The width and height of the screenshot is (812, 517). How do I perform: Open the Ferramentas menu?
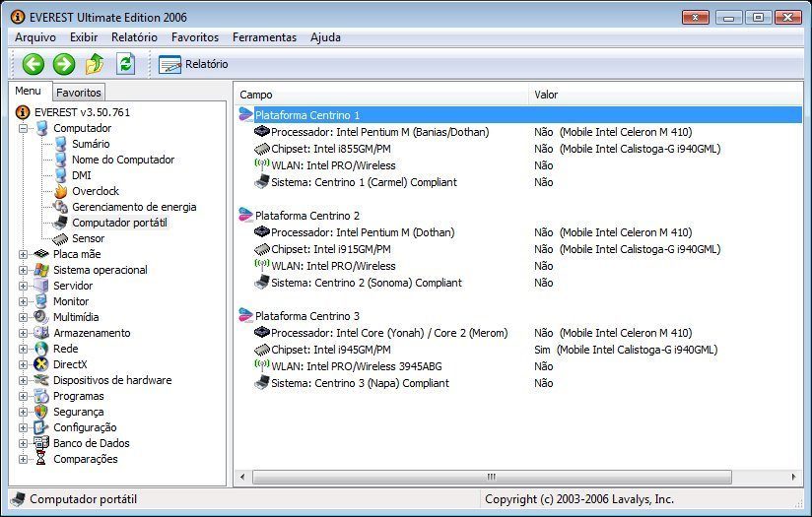(264, 37)
